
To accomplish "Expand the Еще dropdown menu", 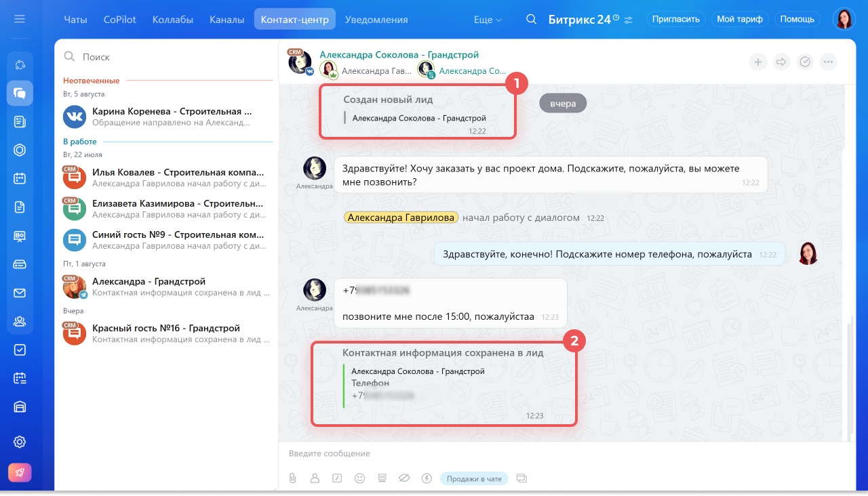I will (487, 20).
